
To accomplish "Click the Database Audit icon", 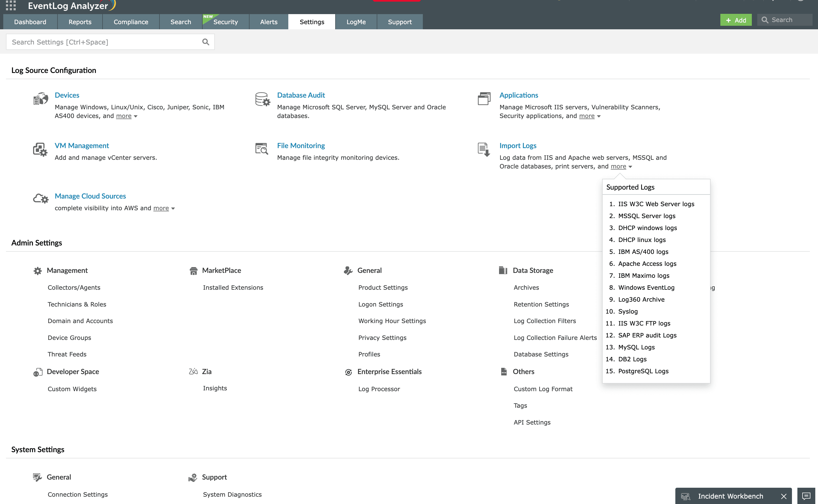I will click(x=263, y=99).
